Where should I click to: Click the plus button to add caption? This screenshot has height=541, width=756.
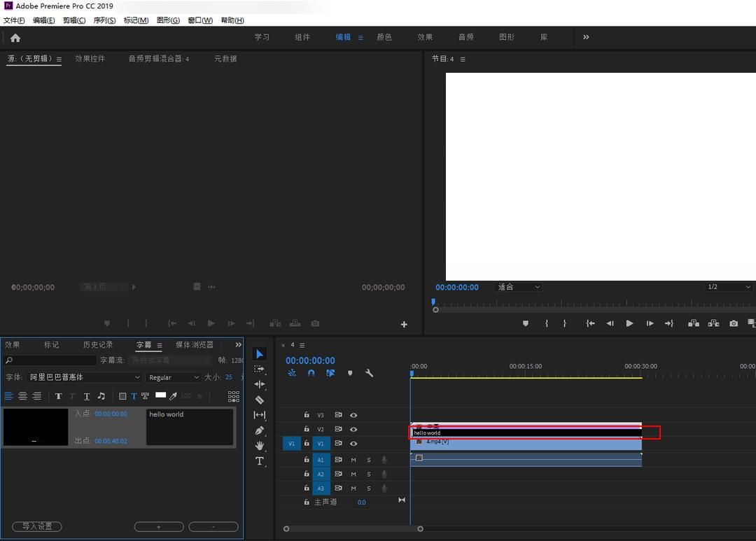[x=159, y=526]
